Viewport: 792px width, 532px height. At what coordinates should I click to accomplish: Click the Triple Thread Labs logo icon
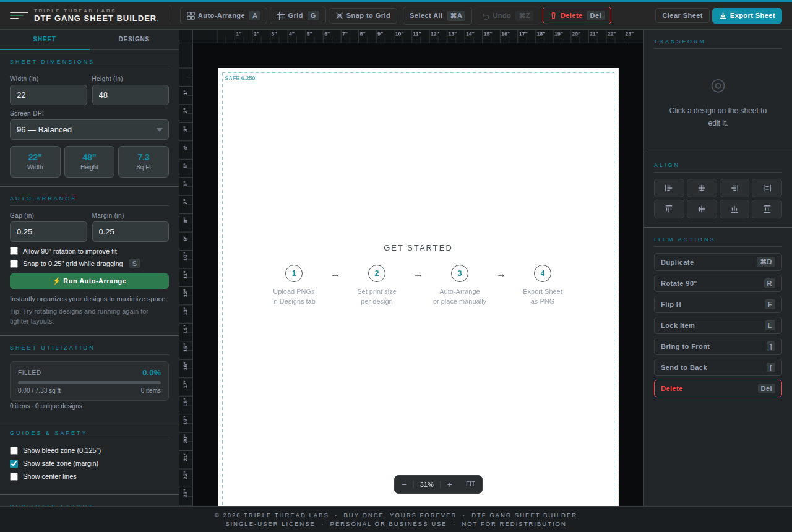tap(19, 15)
